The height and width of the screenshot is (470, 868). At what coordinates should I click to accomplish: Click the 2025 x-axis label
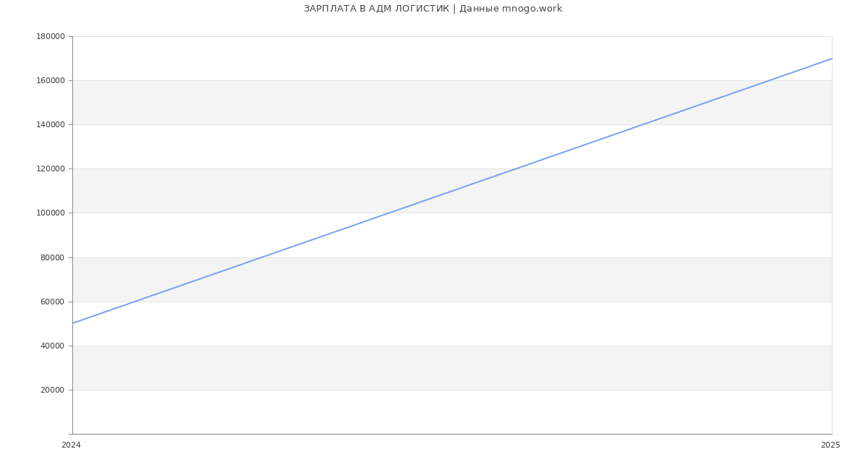pyautogui.click(x=830, y=445)
